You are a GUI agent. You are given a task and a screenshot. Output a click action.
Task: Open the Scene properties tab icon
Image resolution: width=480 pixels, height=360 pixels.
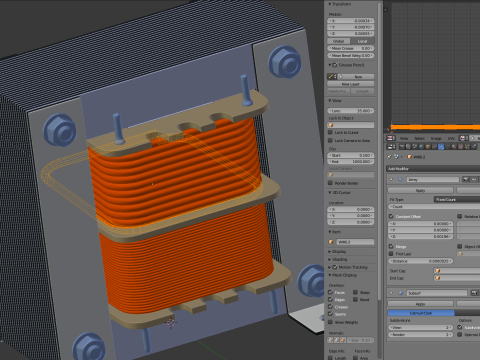(415, 146)
